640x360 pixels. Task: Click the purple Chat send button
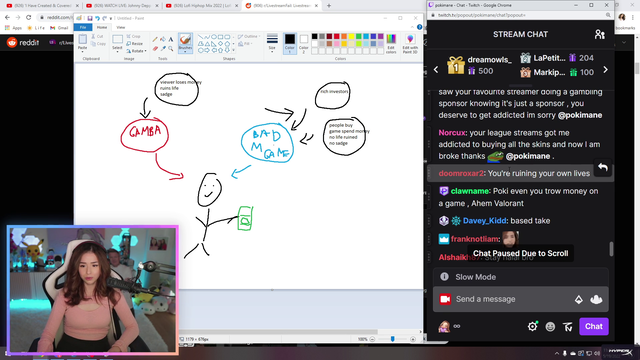pyautogui.click(x=593, y=327)
